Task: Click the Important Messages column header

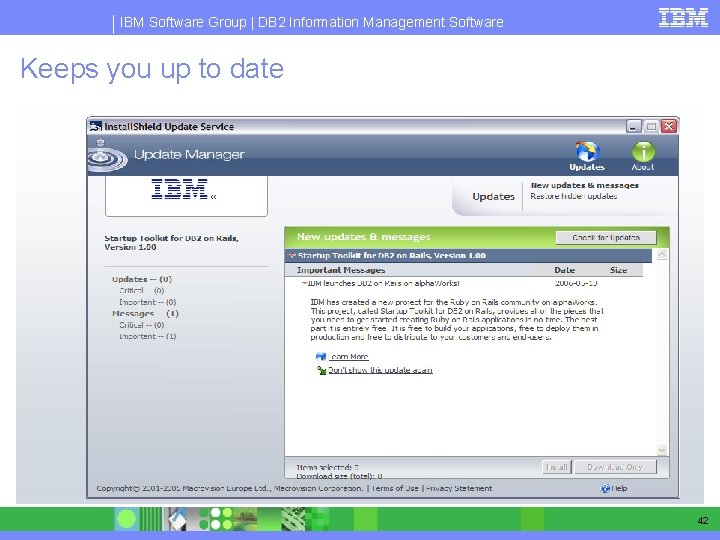Action: click(341, 270)
